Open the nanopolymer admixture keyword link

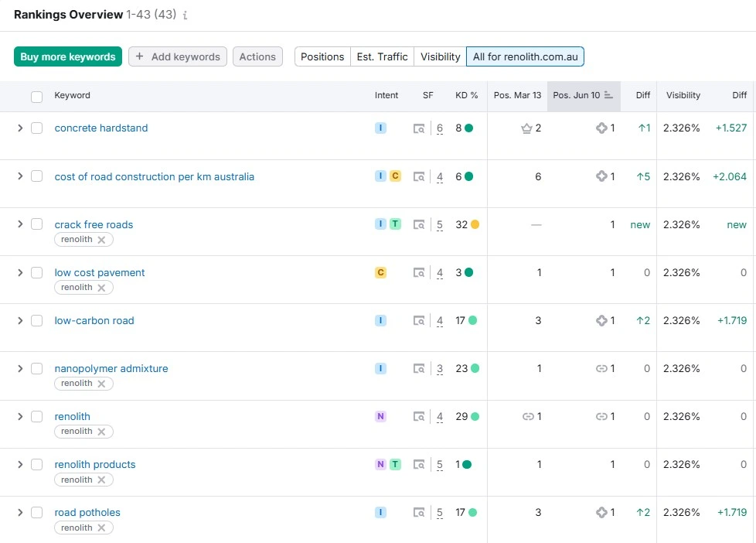point(111,368)
